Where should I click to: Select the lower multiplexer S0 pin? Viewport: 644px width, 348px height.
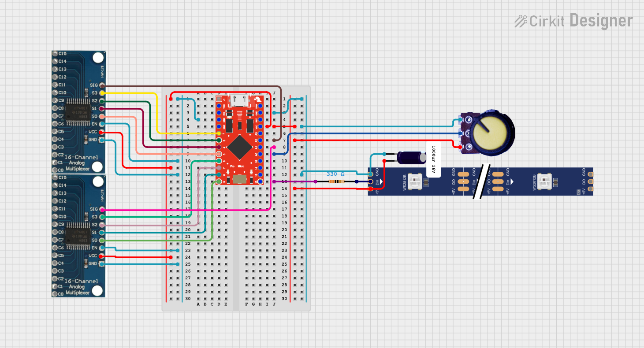(x=102, y=241)
